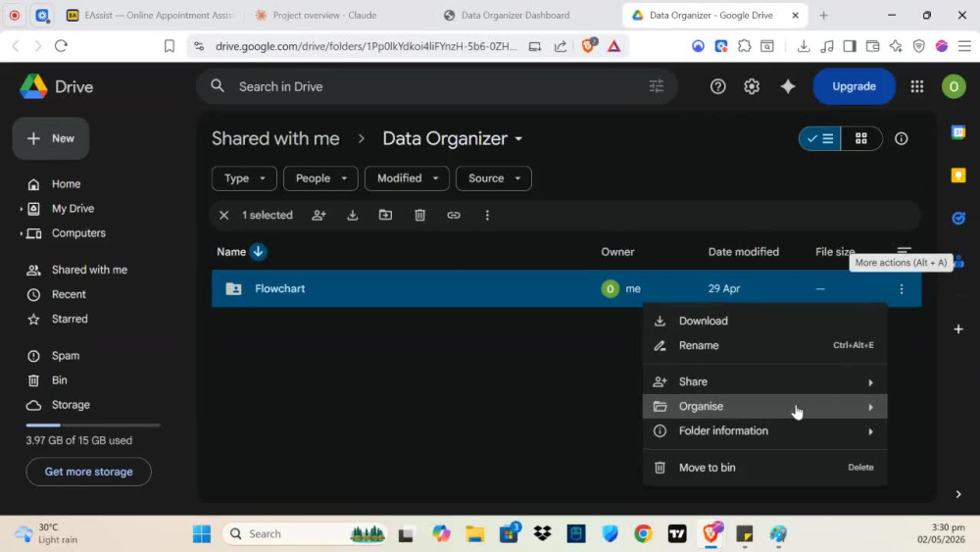This screenshot has height=552, width=980.
Task: Open the Type filter dropdown
Action: 244,178
